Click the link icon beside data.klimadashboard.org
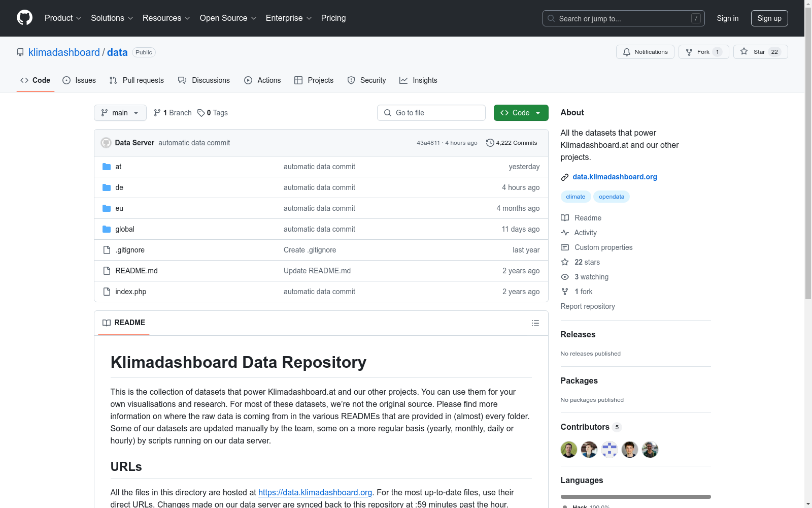The image size is (812, 508). point(565,177)
